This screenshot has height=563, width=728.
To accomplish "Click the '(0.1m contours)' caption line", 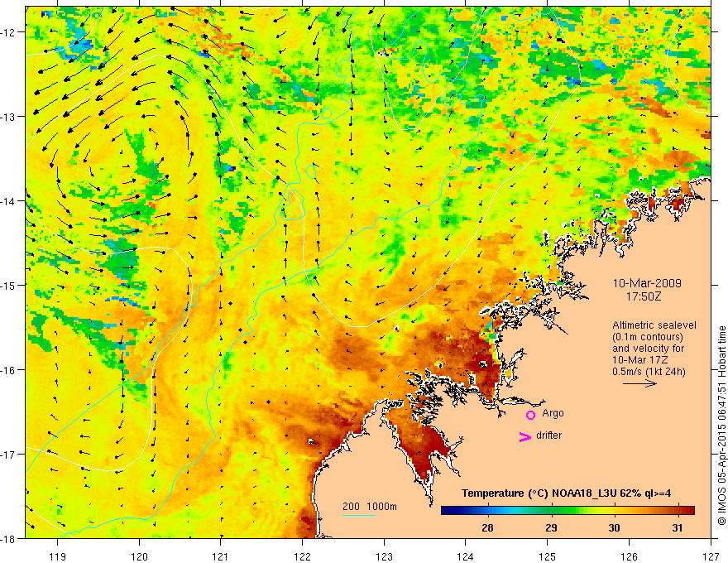I will pos(648,337).
